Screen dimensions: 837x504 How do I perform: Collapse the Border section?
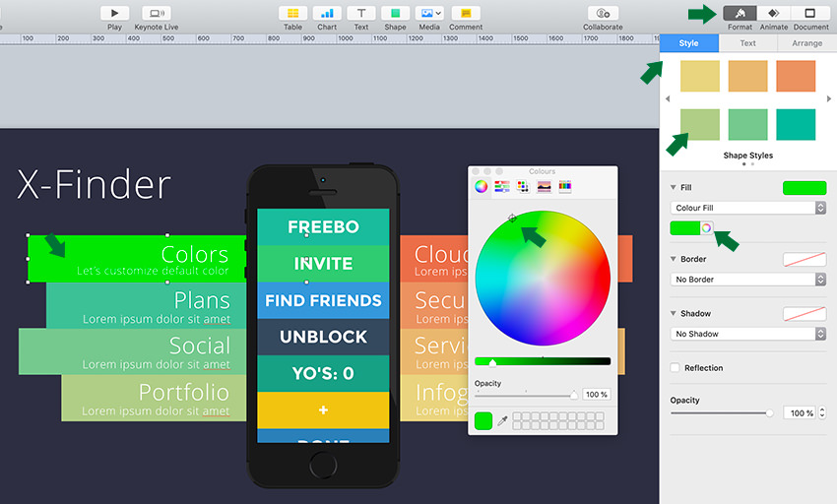pyautogui.click(x=674, y=259)
